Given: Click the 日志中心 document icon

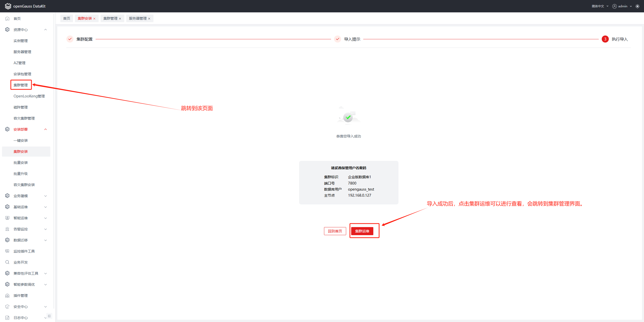Looking at the screenshot, I should click(x=7, y=318).
